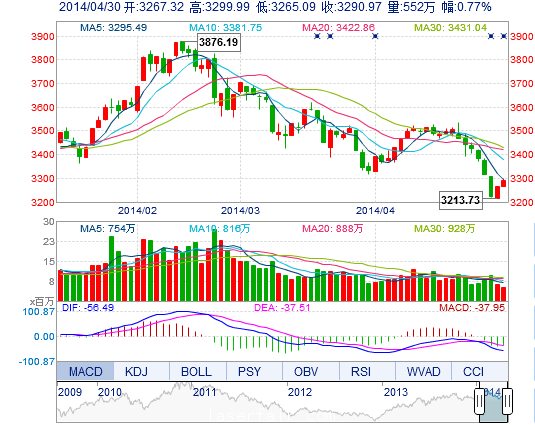Select the BOLL indicator tab
Viewport: 535px width, 425px height.
(198, 371)
